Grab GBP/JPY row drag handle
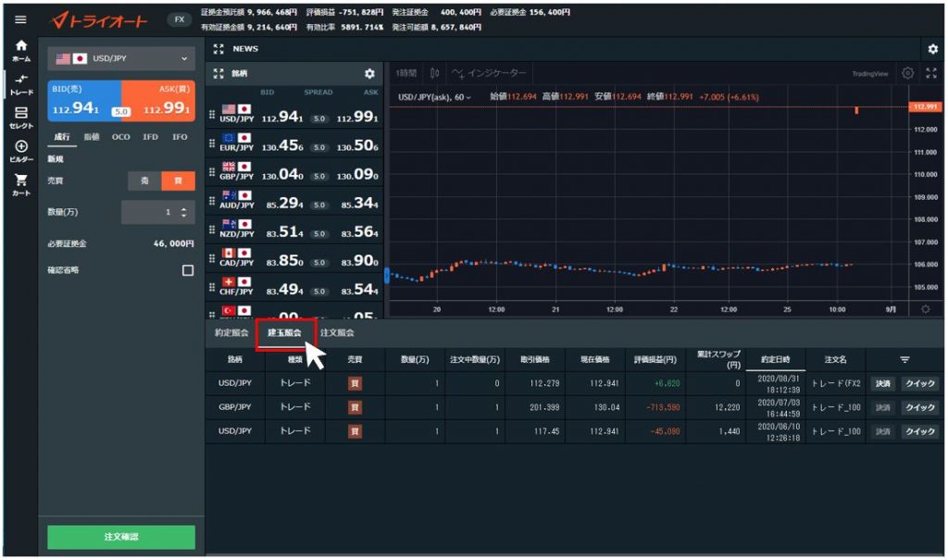This screenshot has width=948, height=560. [212, 172]
